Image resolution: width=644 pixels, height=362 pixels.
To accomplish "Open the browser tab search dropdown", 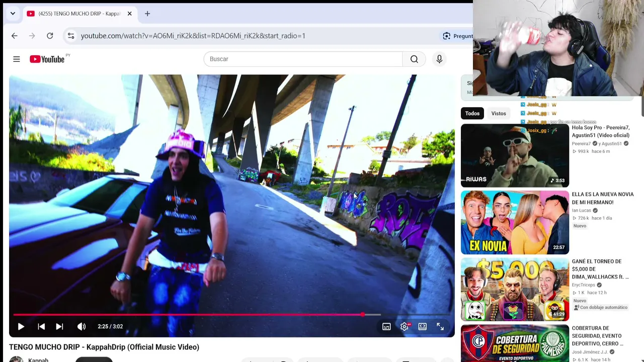I will coord(13,14).
